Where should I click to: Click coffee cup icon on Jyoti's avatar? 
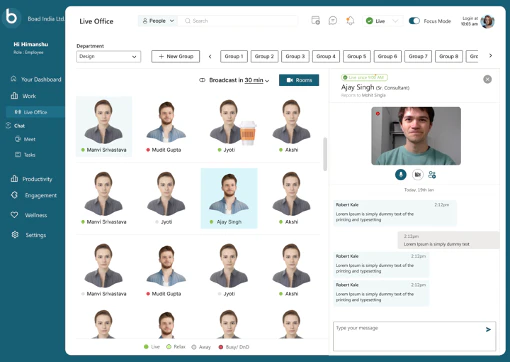[x=248, y=133]
